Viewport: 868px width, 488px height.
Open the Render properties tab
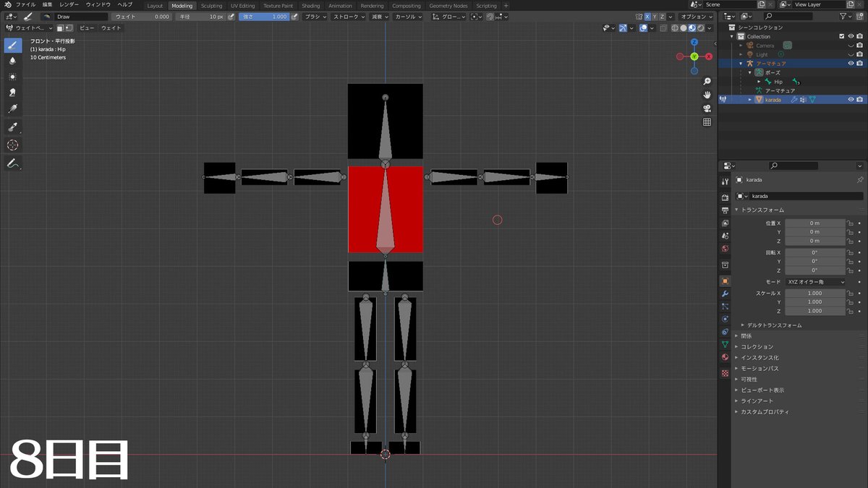click(x=725, y=197)
